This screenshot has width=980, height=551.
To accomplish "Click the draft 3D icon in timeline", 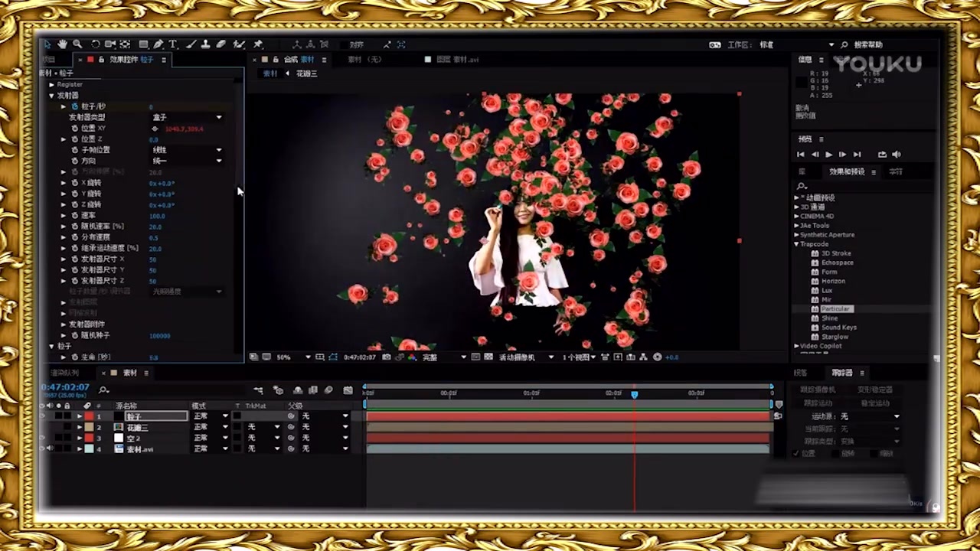I will (x=278, y=390).
